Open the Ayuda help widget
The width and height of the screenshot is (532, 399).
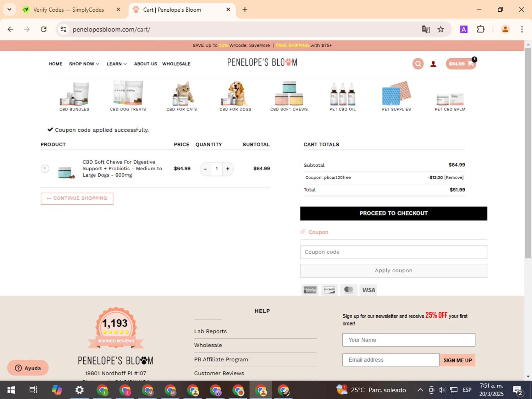click(28, 368)
